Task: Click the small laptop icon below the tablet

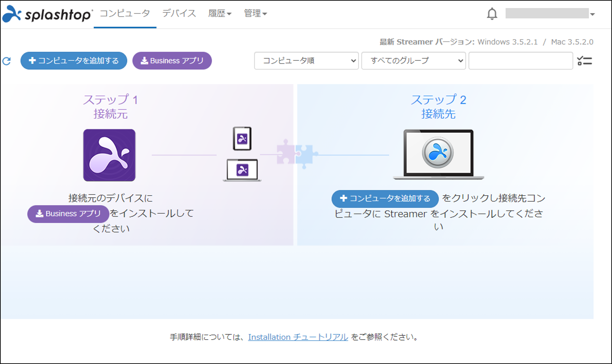Action: (x=242, y=170)
